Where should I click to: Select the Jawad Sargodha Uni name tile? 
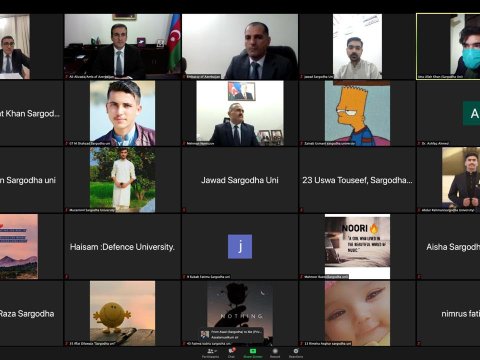pos(240,180)
